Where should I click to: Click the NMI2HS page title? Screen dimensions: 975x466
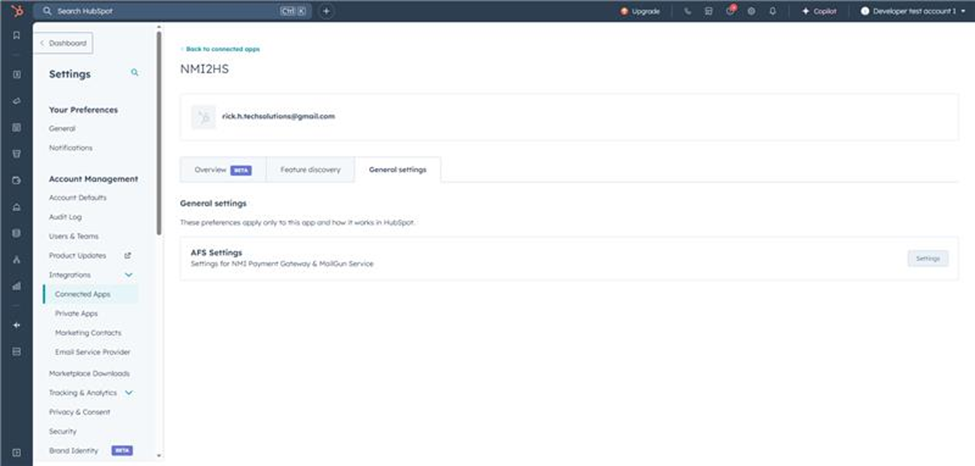(205, 69)
